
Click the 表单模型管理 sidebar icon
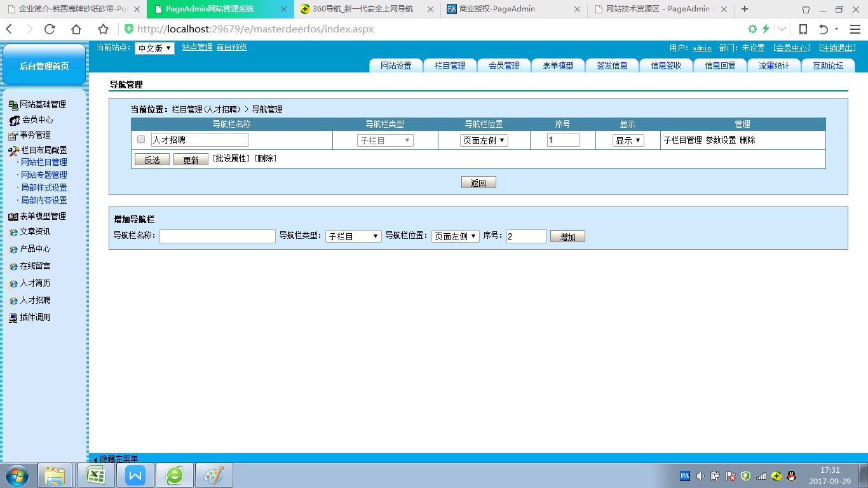click(13, 217)
